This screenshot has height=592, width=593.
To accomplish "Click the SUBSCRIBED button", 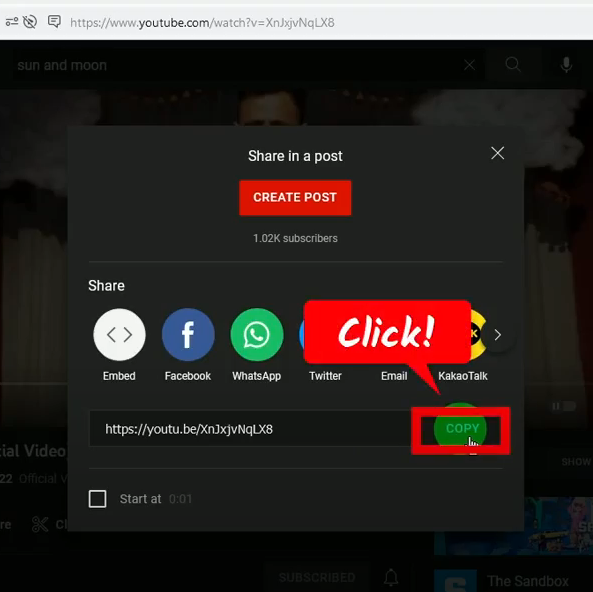I will (317, 577).
